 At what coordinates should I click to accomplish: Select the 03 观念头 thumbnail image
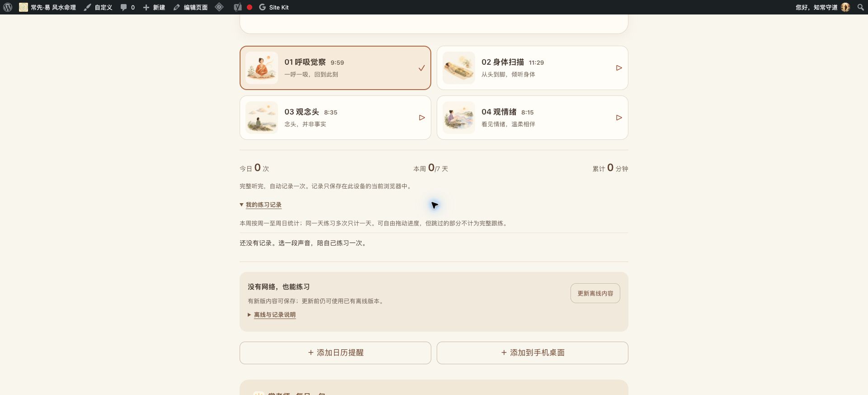pyautogui.click(x=262, y=118)
